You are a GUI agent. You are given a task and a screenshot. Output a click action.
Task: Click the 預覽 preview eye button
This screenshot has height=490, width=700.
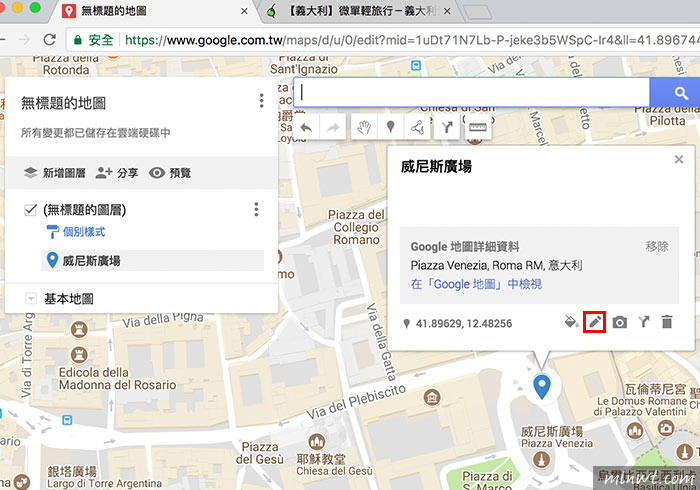tap(170, 173)
